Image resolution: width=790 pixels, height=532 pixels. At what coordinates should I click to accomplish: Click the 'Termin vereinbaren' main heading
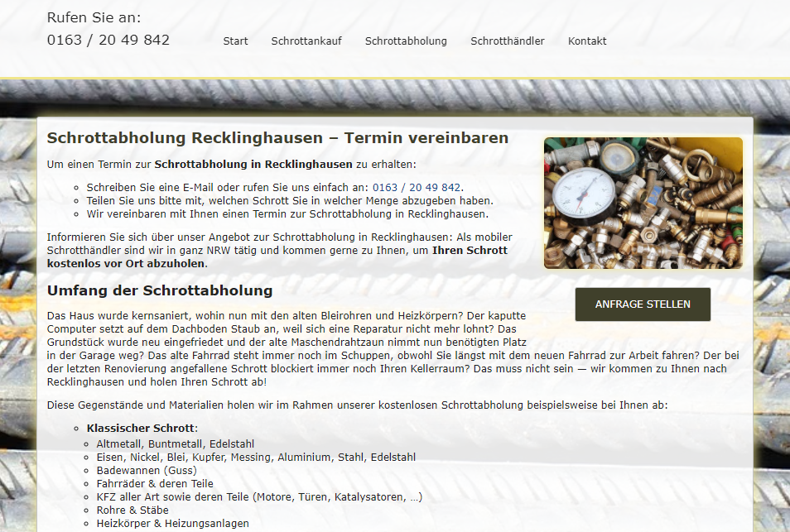tap(277, 138)
